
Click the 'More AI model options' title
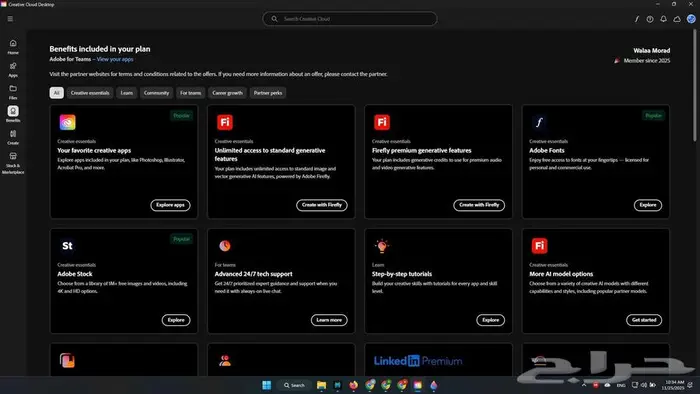coord(561,274)
